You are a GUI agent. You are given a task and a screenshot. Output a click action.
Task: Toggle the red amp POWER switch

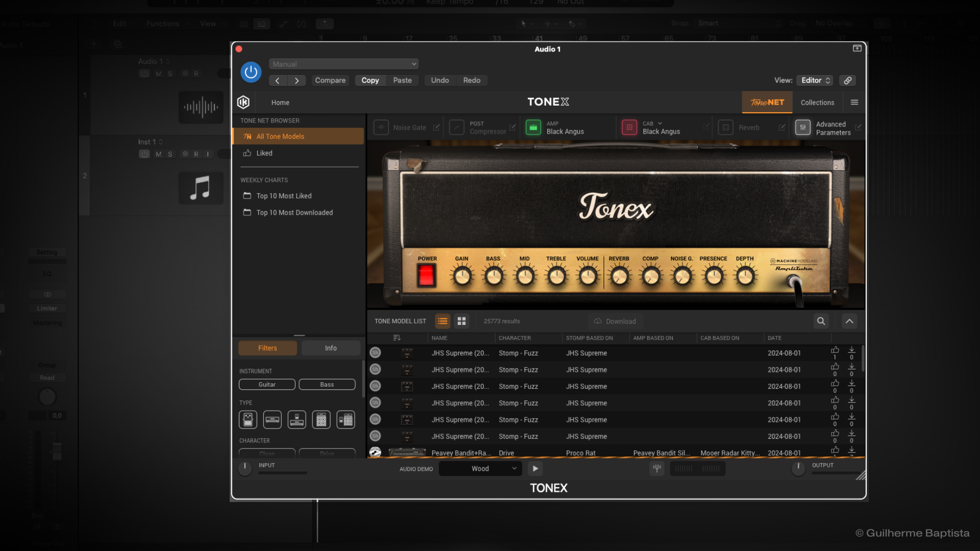point(426,276)
